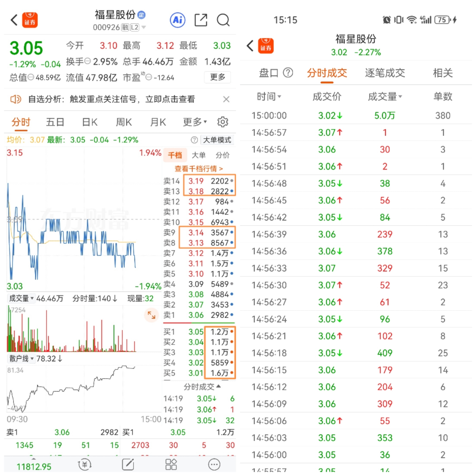Select the 分价 order book tab
This screenshot has width=476, height=476.
tap(223, 155)
